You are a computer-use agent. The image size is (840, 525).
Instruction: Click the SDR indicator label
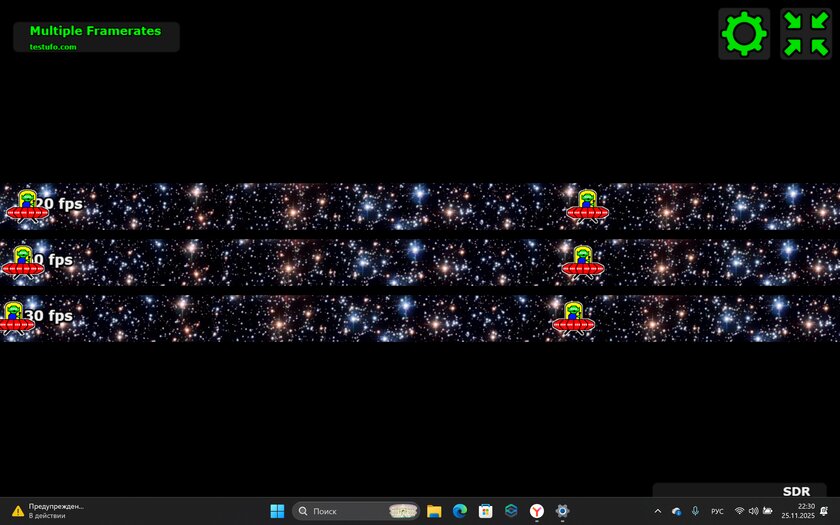coord(796,491)
